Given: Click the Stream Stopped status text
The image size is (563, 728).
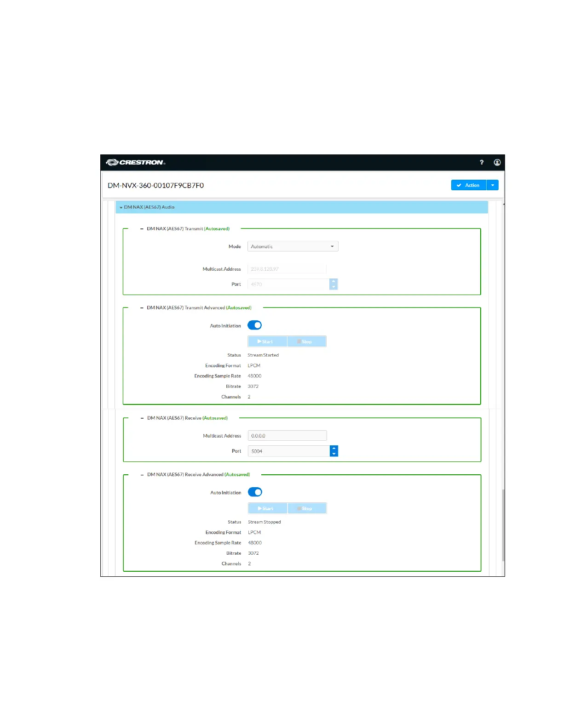Looking at the screenshot, I should click(x=264, y=522).
